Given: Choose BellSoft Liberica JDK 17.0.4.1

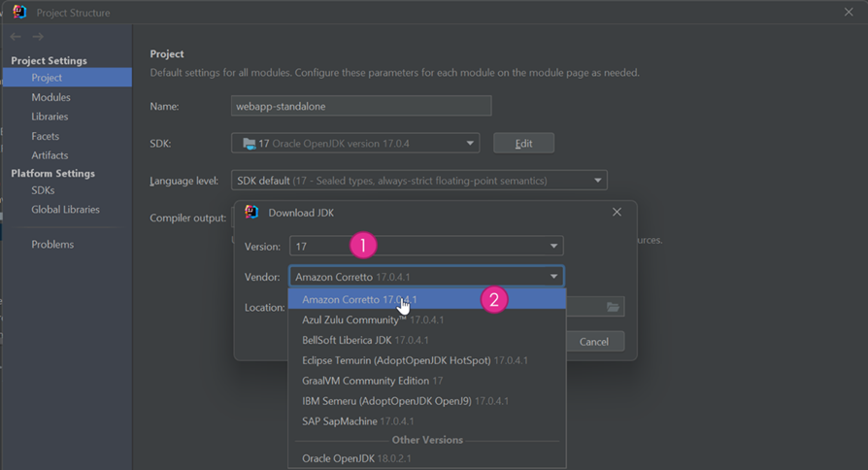Looking at the screenshot, I should click(427, 340).
